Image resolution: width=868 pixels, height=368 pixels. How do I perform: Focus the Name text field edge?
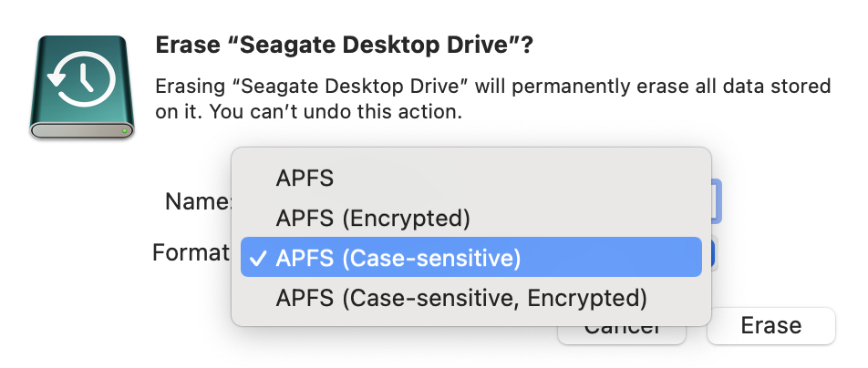tap(717, 201)
